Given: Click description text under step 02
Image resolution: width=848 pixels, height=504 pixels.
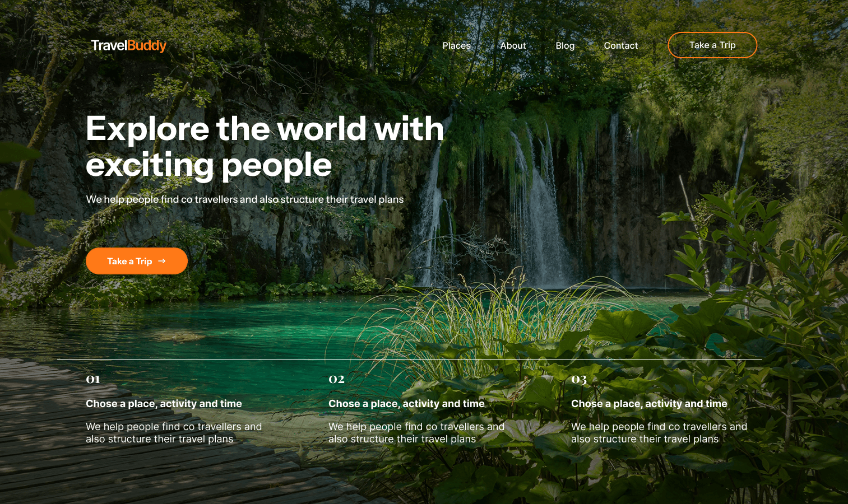Looking at the screenshot, I should click(x=416, y=433).
